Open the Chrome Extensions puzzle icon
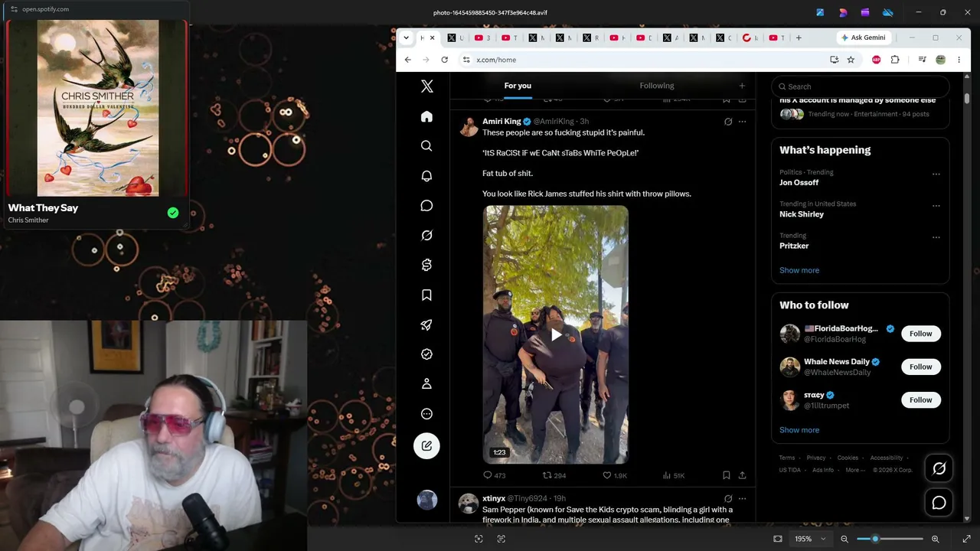Viewport: 980px width, 551px height. pos(895,60)
